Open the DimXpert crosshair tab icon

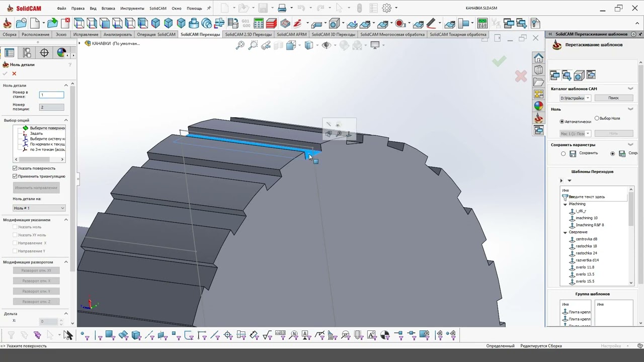tap(44, 53)
